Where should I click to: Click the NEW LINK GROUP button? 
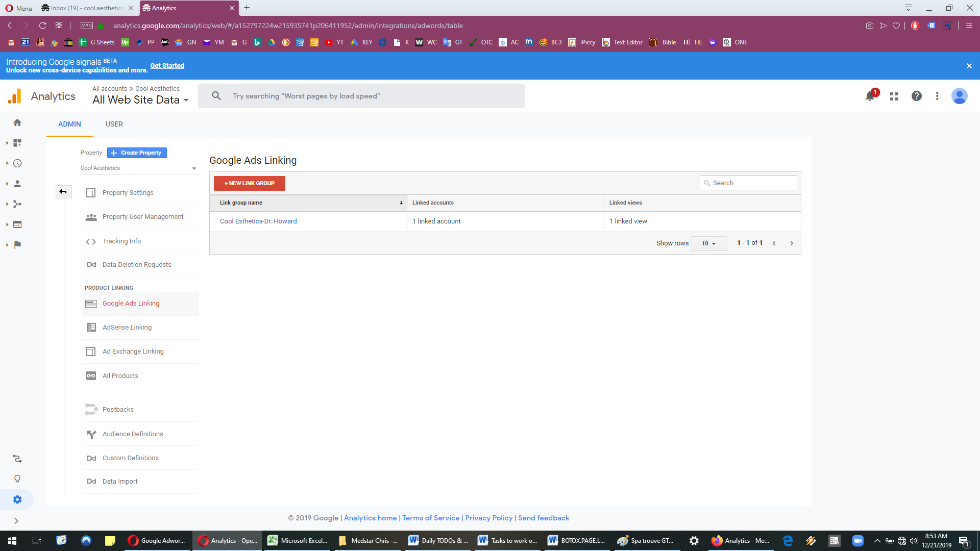coord(250,183)
